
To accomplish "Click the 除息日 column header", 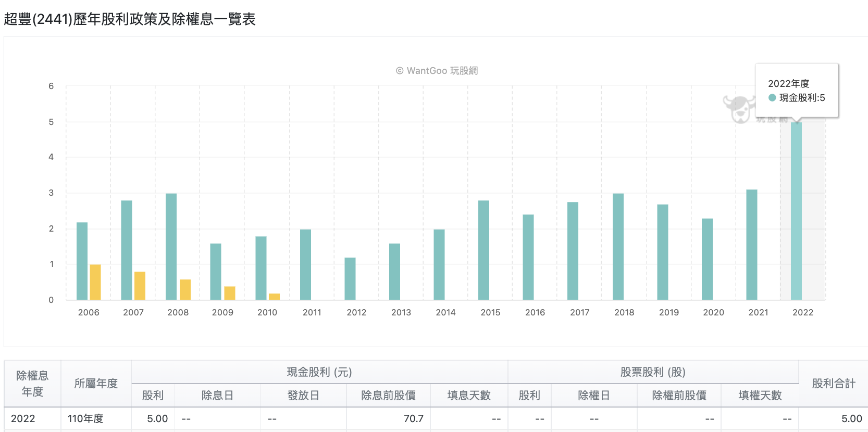I will coord(217,396).
